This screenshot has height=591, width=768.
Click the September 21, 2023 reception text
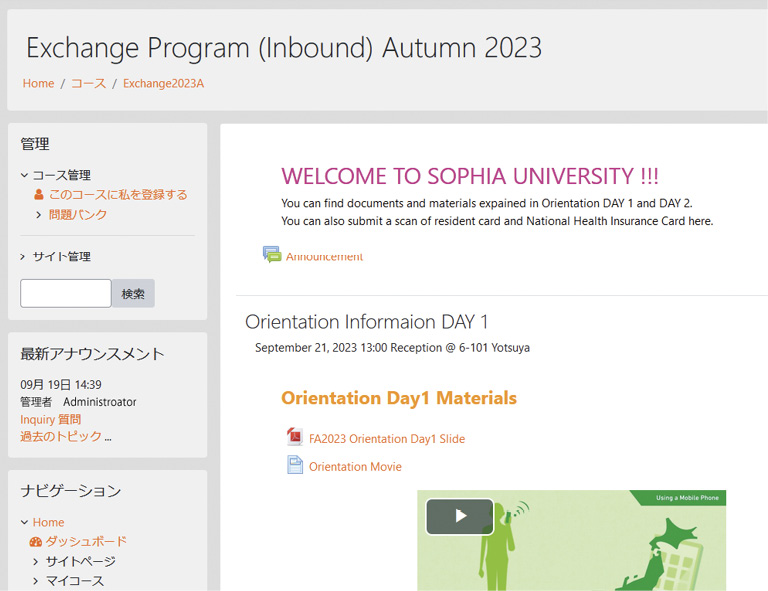392,348
